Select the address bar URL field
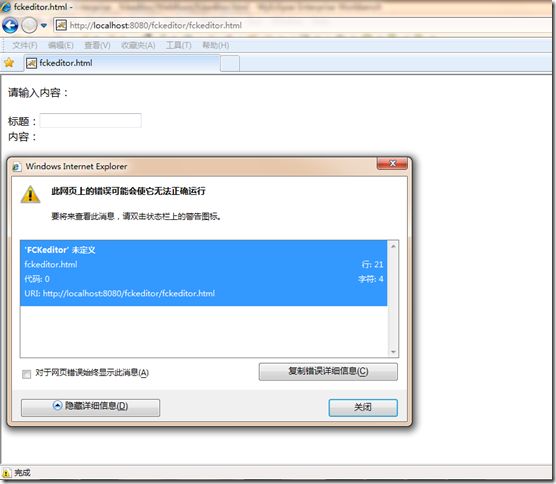 tap(301, 25)
